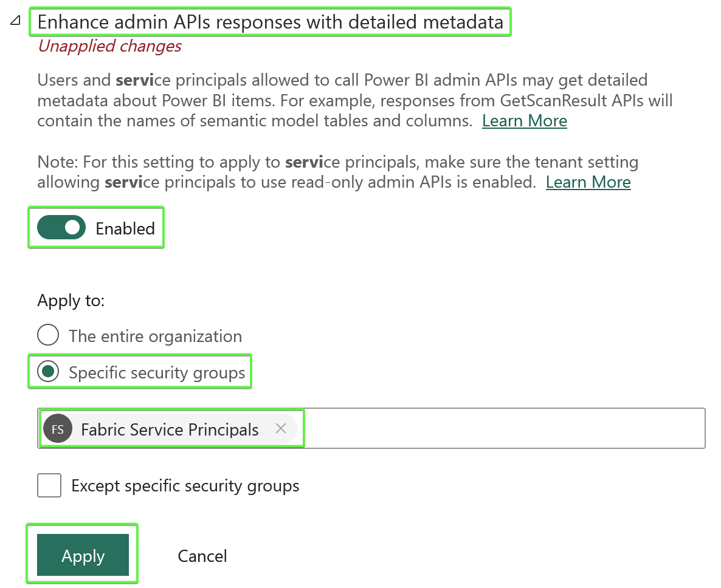Image resolution: width=721 pixels, height=588 pixels.
Task: Open the Learn More link about read-only admin APIs
Action: pos(588,182)
